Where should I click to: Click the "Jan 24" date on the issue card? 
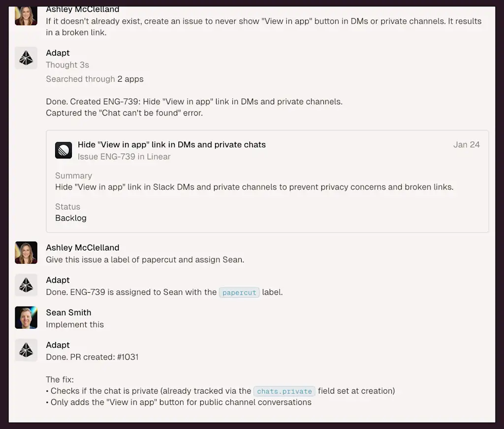pos(466,145)
